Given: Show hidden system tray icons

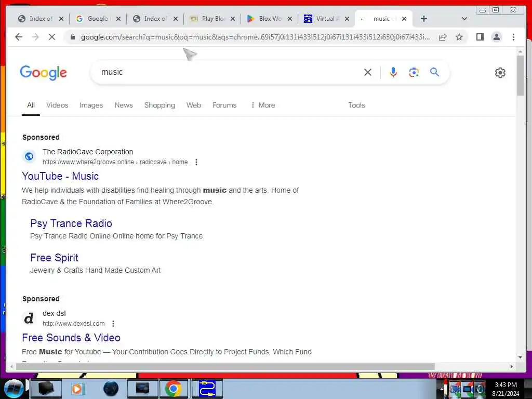Looking at the screenshot, I should point(442,389).
